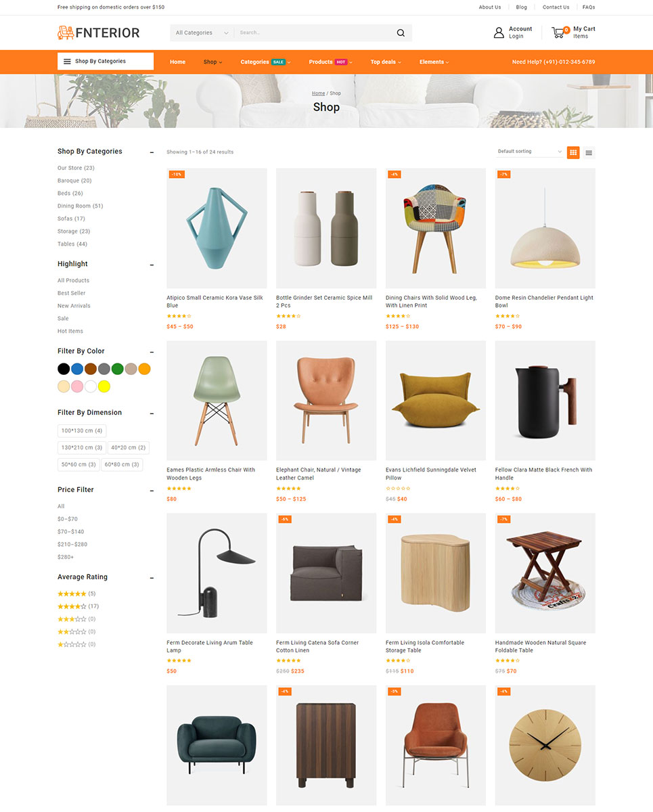Collapse the Shop By Categories sidebar section

(x=152, y=152)
